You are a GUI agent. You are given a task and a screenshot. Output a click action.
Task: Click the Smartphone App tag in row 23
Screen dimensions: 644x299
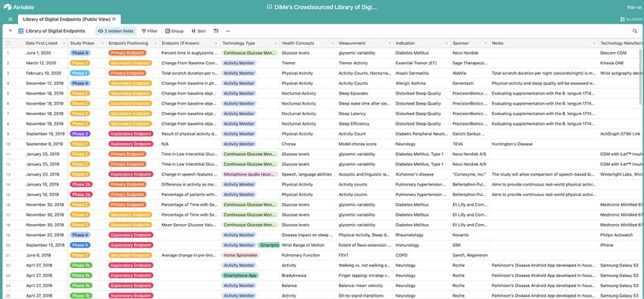(240, 276)
